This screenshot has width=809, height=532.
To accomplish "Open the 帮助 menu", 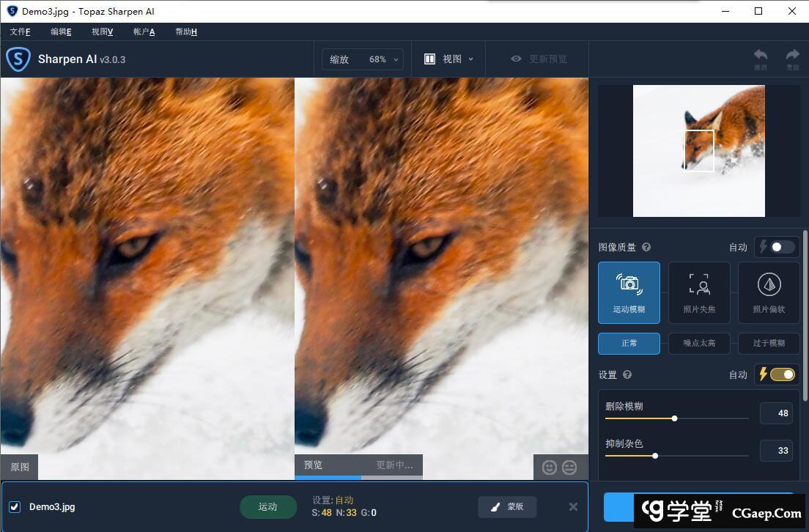I will [185, 32].
